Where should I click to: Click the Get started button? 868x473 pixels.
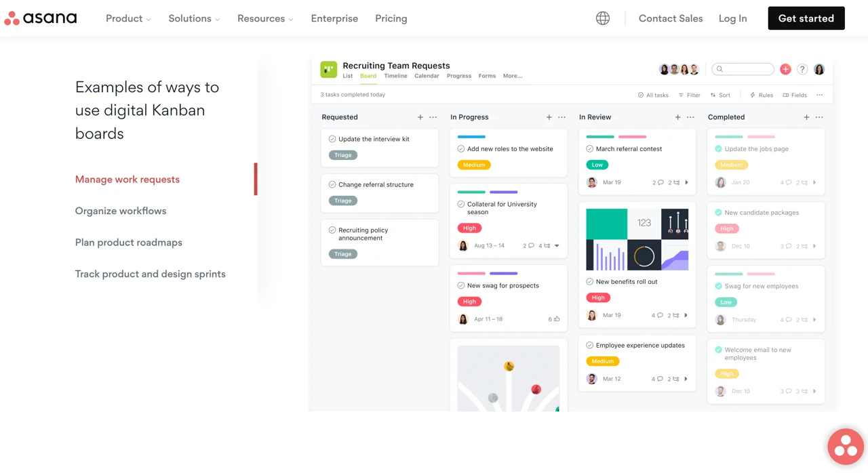coord(806,18)
